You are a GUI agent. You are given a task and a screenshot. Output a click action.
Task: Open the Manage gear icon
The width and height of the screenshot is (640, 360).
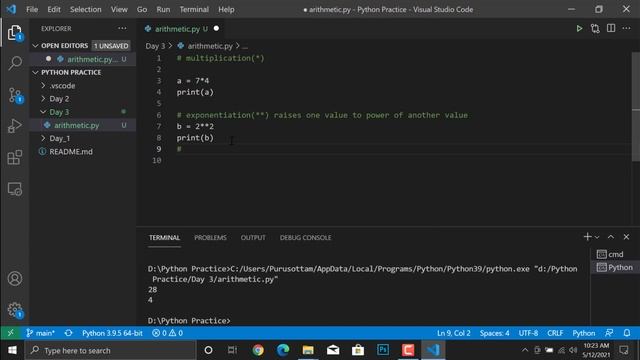[x=15, y=310]
